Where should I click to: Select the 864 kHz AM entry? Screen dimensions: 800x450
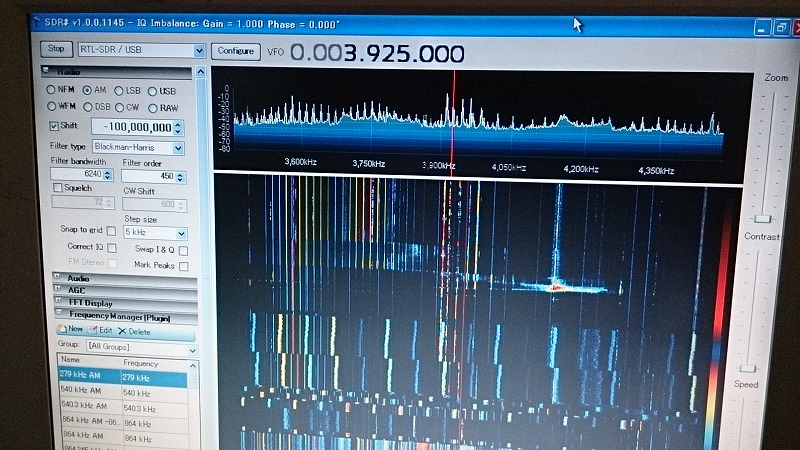(x=123, y=437)
